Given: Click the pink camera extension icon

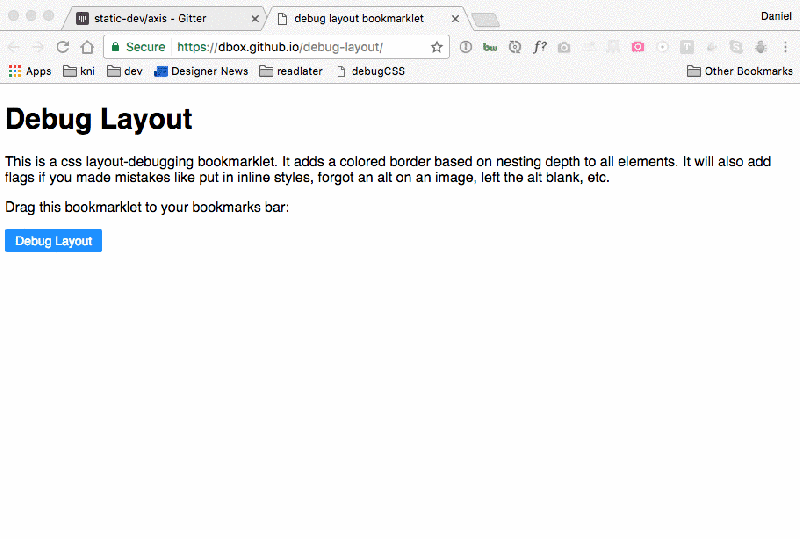Looking at the screenshot, I should point(638,47).
